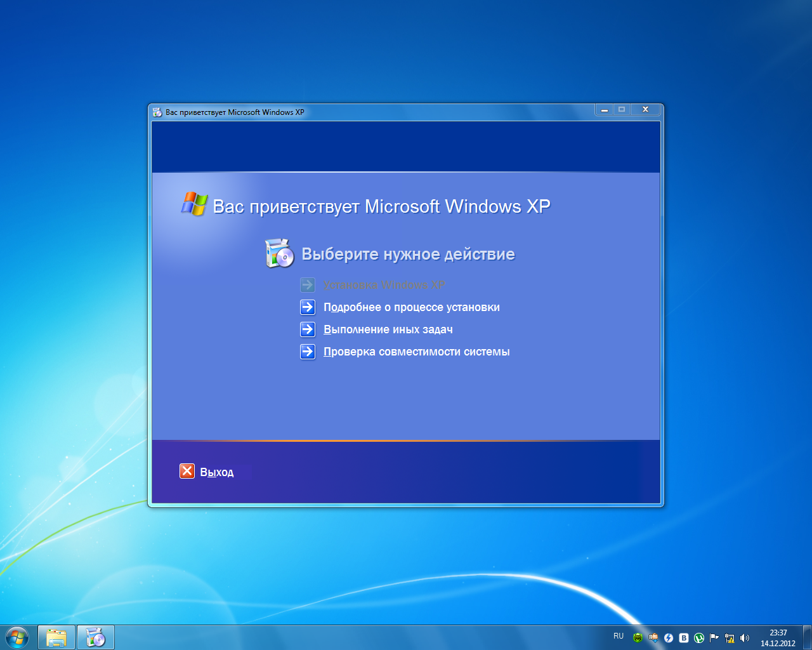Click the arrow icon beside "Подробнее о процессе установки"
The height and width of the screenshot is (650, 812).
coord(308,307)
